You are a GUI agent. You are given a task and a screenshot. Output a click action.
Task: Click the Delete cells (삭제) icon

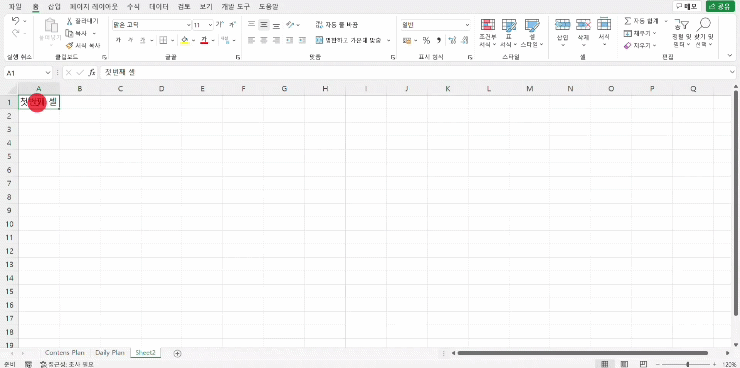(x=583, y=25)
